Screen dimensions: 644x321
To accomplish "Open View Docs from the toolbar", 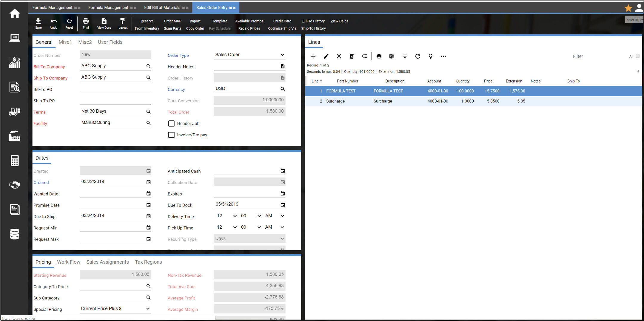I will 104,23.
